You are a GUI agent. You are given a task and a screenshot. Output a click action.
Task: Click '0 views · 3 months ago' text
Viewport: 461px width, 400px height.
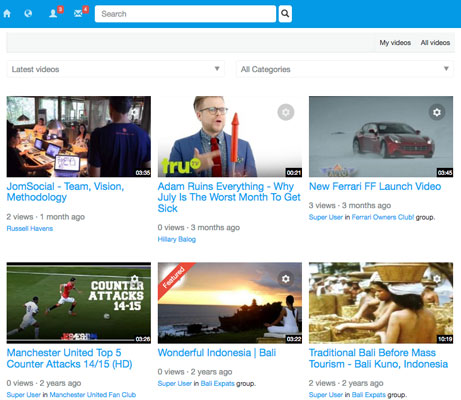click(199, 227)
